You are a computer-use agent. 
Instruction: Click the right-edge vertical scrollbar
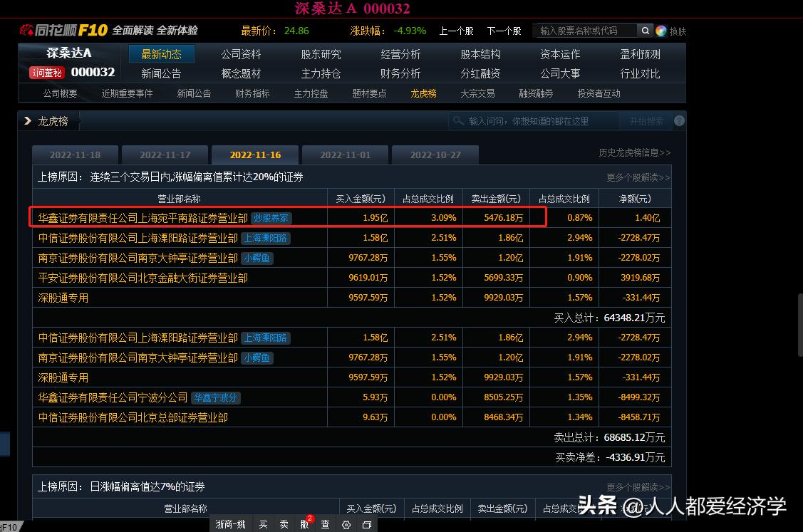[800, 325]
